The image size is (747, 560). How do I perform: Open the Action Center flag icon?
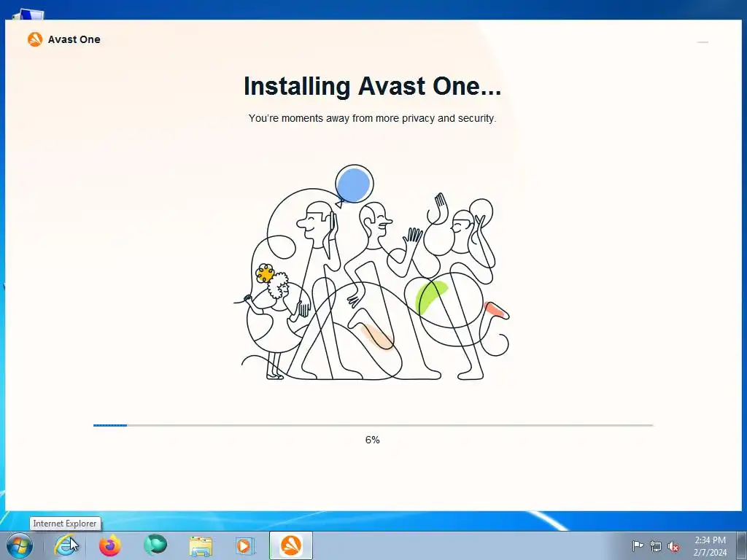[637, 546]
